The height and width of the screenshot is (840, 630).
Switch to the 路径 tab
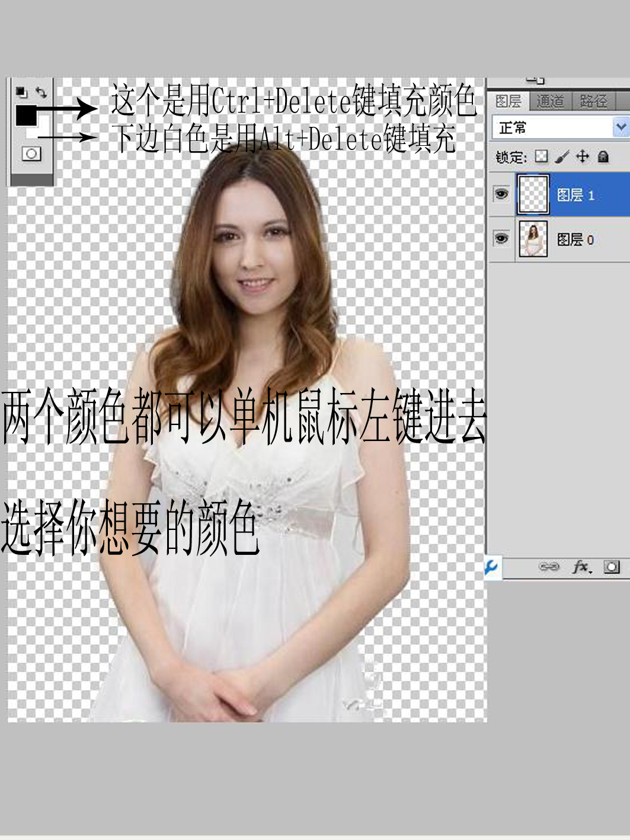[593, 101]
